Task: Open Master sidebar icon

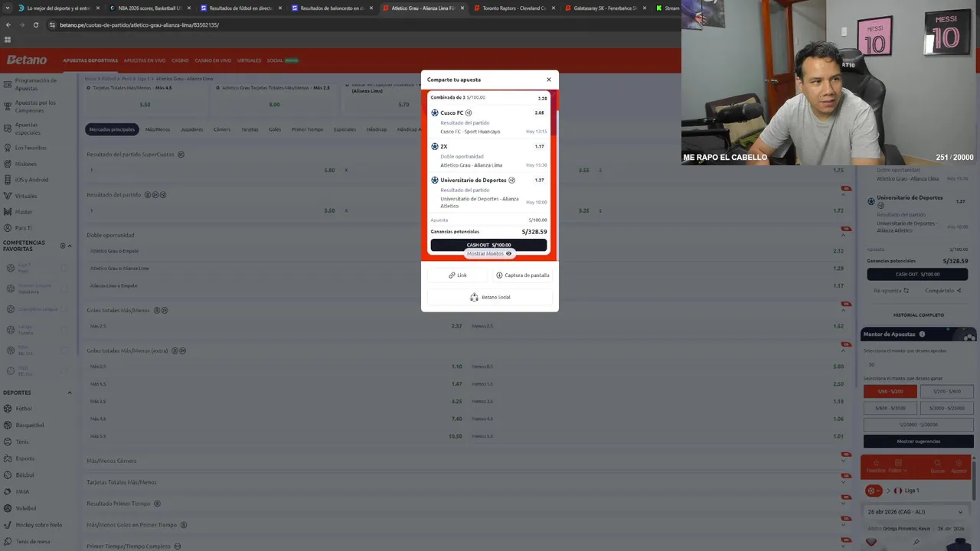Action: coord(7,212)
